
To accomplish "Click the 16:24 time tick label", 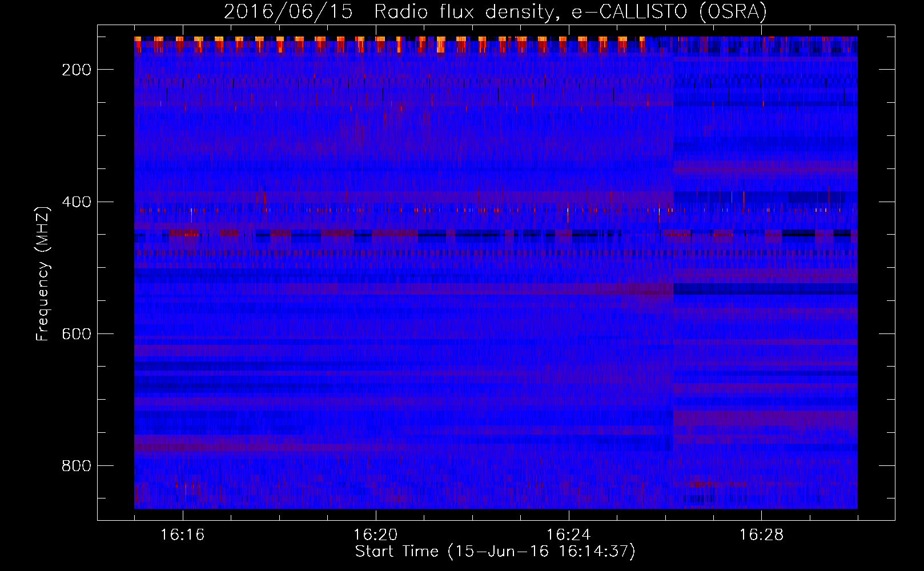I will click(569, 535).
